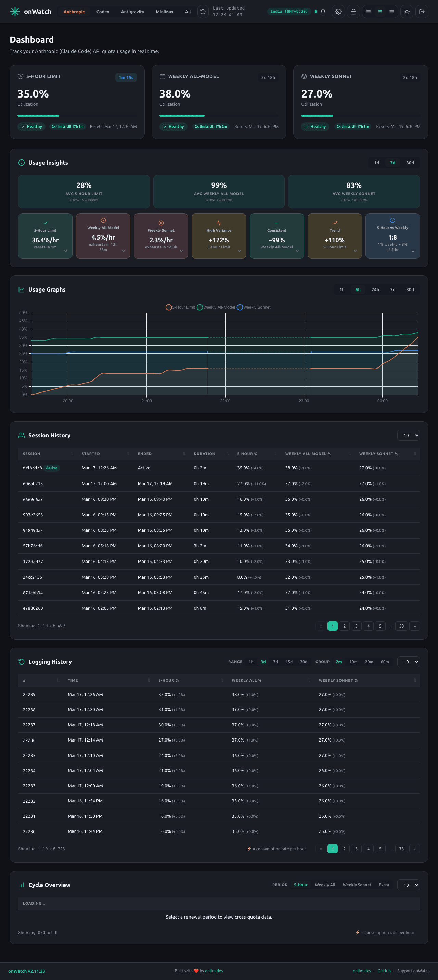Viewport: 438px width, 980px height.
Task: Select the Weekly All period in Cycle Overview
Action: point(325,885)
